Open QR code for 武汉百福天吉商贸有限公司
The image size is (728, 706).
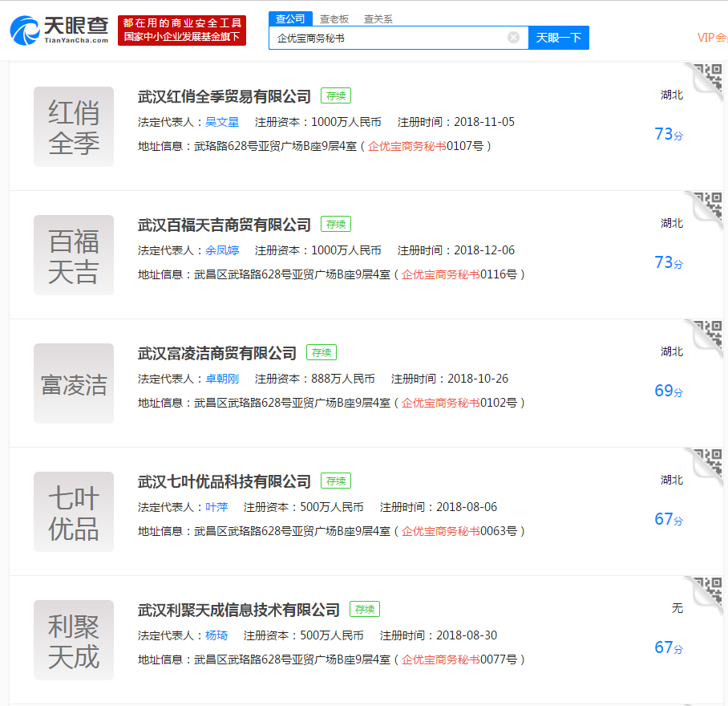tap(710, 210)
